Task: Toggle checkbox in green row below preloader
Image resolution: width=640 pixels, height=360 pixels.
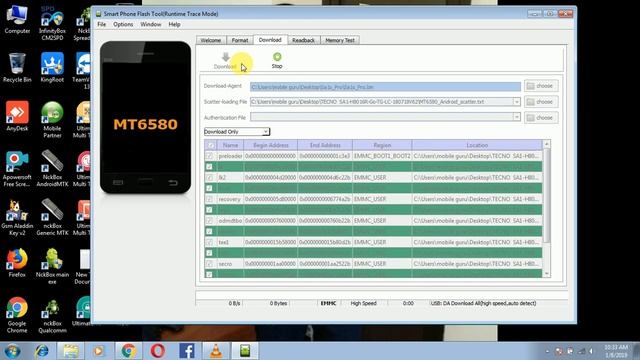Action: (209, 167)
